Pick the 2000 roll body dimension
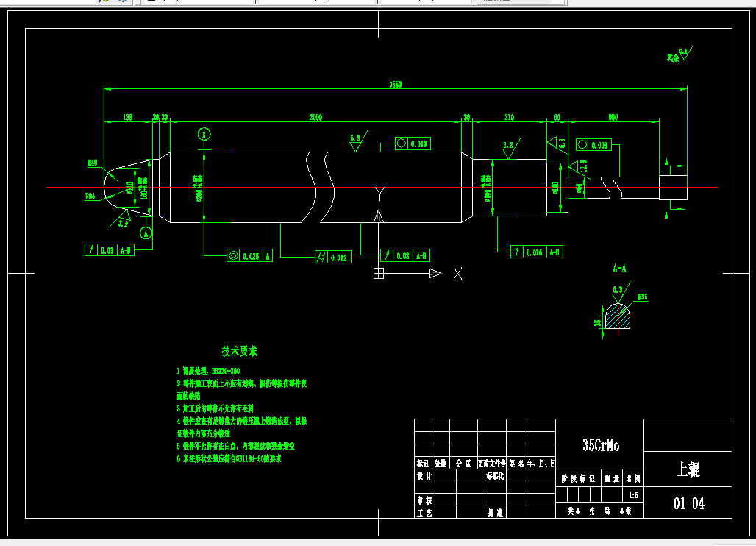This screenshot has width=756, height=546. 315,117
